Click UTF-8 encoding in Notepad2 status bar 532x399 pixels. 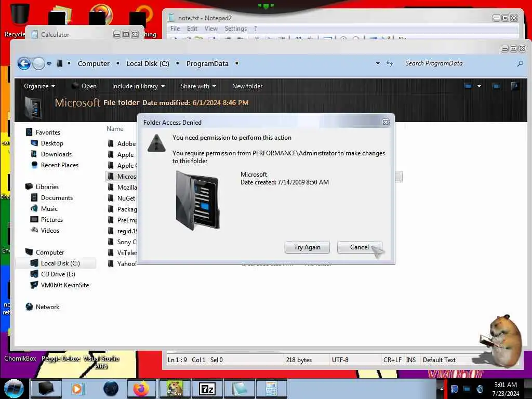340,360
